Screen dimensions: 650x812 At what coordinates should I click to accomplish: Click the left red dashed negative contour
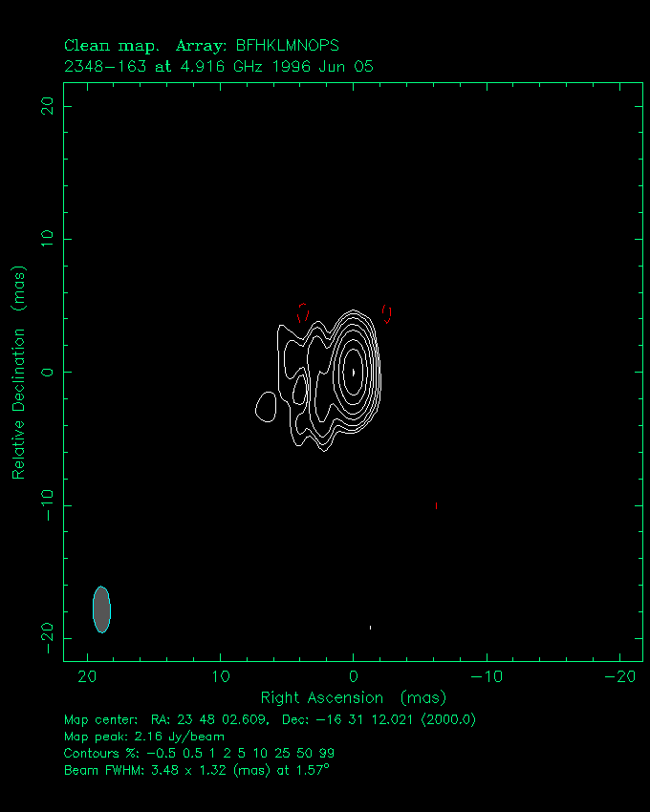pos(303,312)
